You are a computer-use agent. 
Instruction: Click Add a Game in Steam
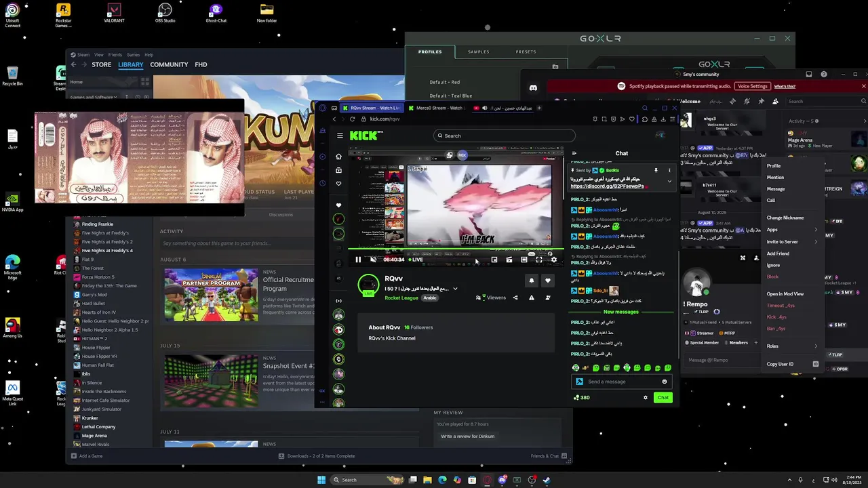(87, 456)
